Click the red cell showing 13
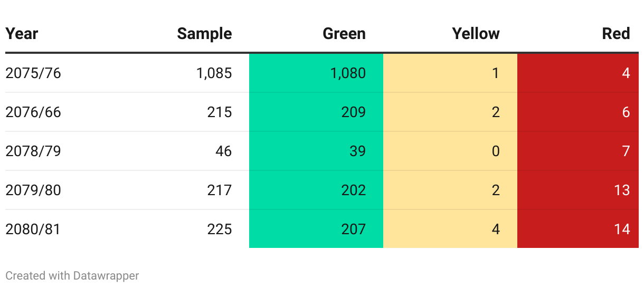Image resolution: width=644 pixels, height=288 pixels. click(x=622, y=190)
